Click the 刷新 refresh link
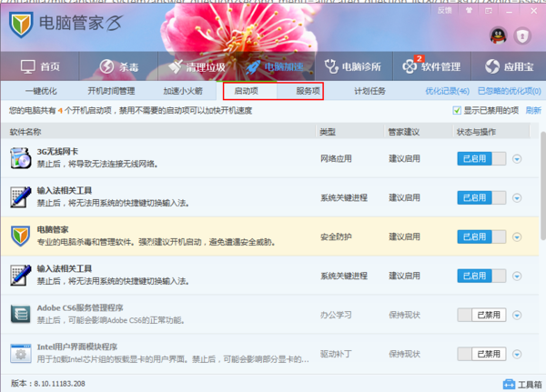This screenshot has height=392, width=546. point(533,111)
